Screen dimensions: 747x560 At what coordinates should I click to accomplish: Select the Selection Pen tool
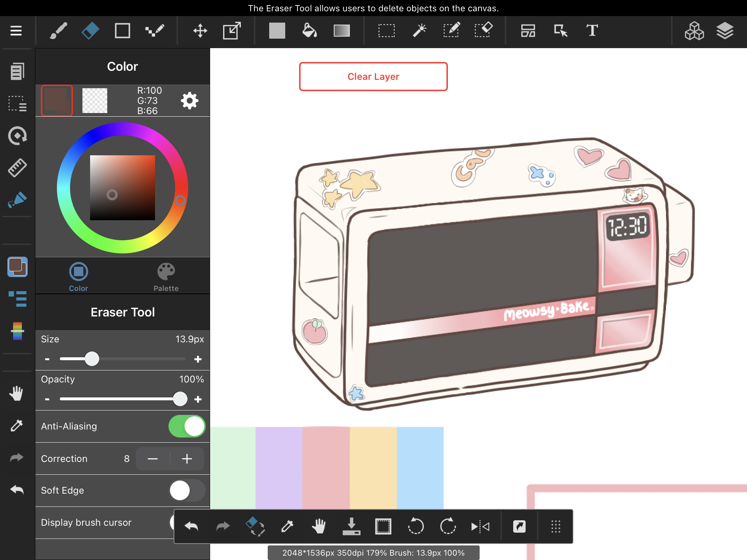[x=452, y=31]
